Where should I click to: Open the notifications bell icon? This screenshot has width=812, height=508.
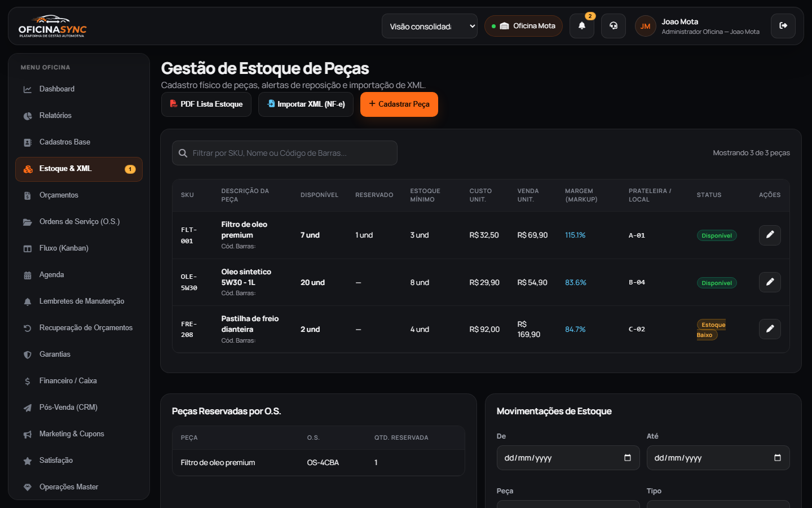point(582,26)
